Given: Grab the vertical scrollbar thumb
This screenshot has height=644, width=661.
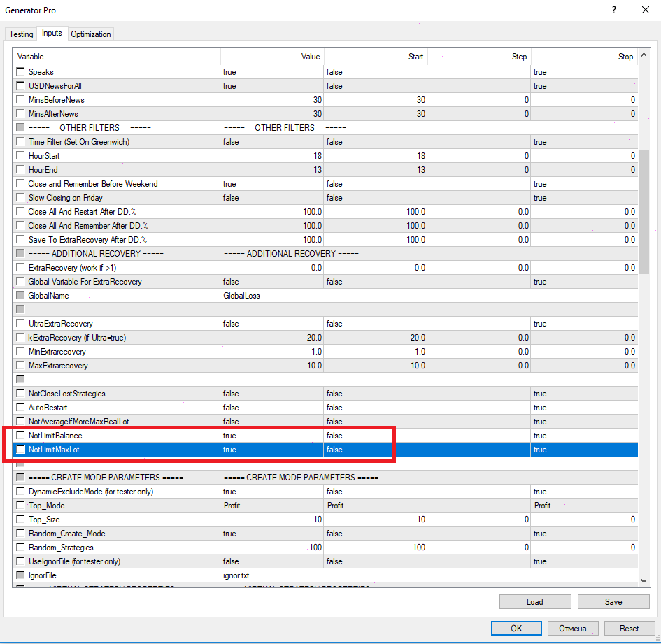Looking at the screenshot, I should click(644, 212).
